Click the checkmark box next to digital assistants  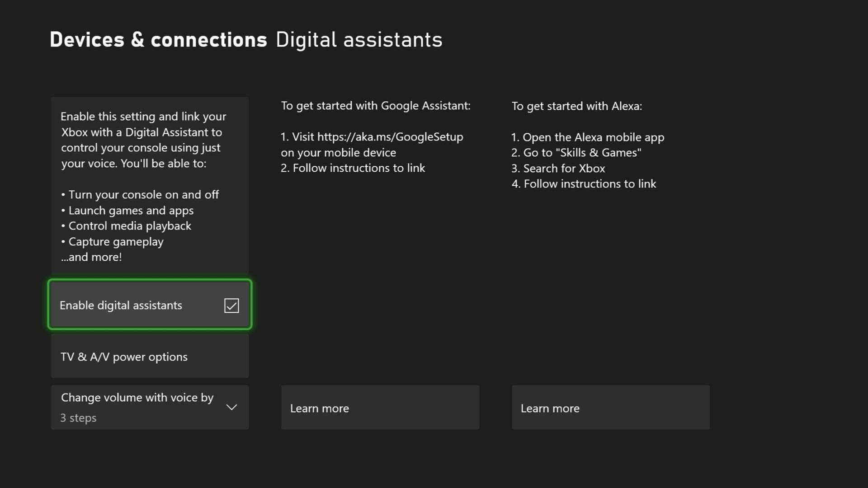231,305
